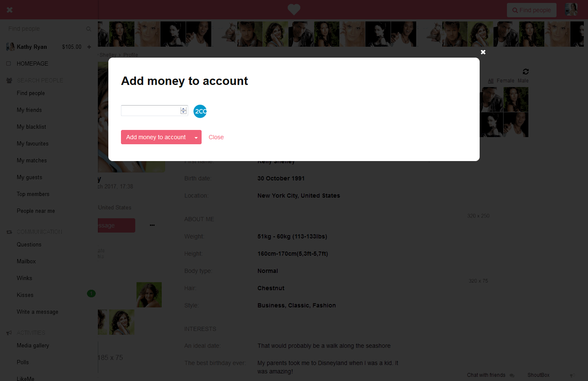The image size is (588, 381).
Task: Go to HOMEPAGE in sidebar
Action: pos(32,63)
